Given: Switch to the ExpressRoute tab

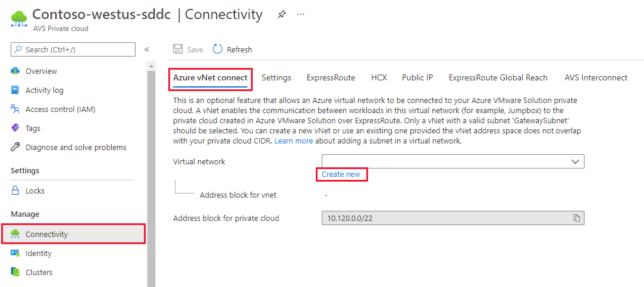Looking at the screenshot, I should coord(331,77).
